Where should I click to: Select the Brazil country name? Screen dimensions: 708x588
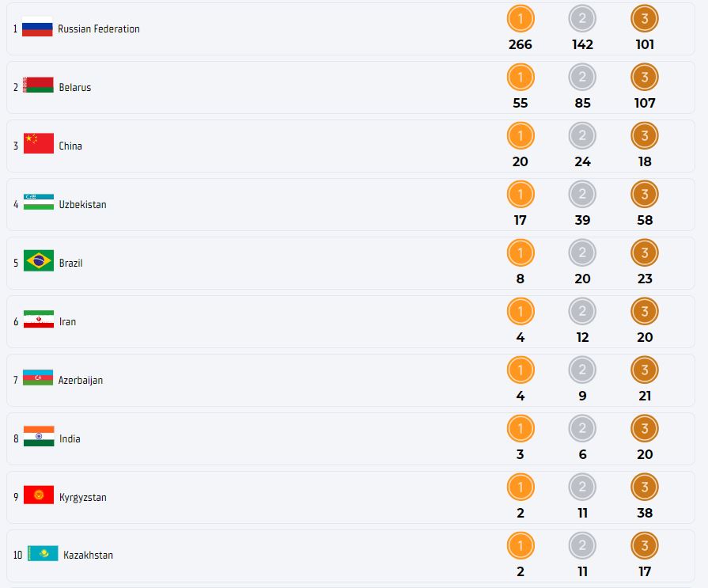tap(70, 264)
